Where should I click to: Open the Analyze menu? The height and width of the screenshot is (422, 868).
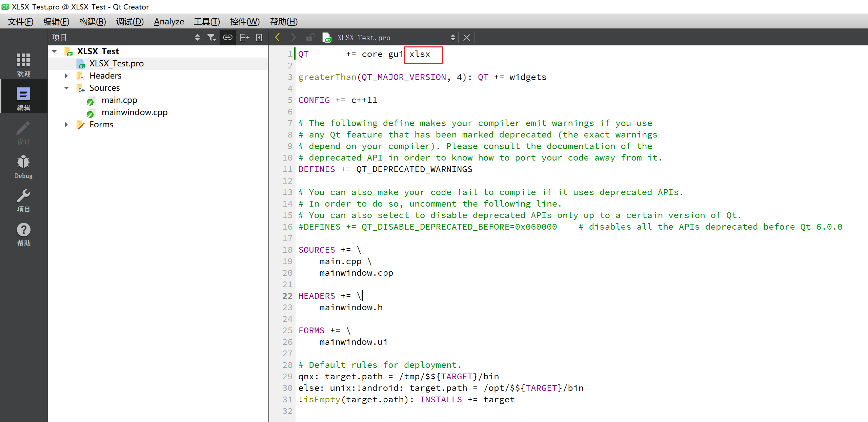click(169, 22)
